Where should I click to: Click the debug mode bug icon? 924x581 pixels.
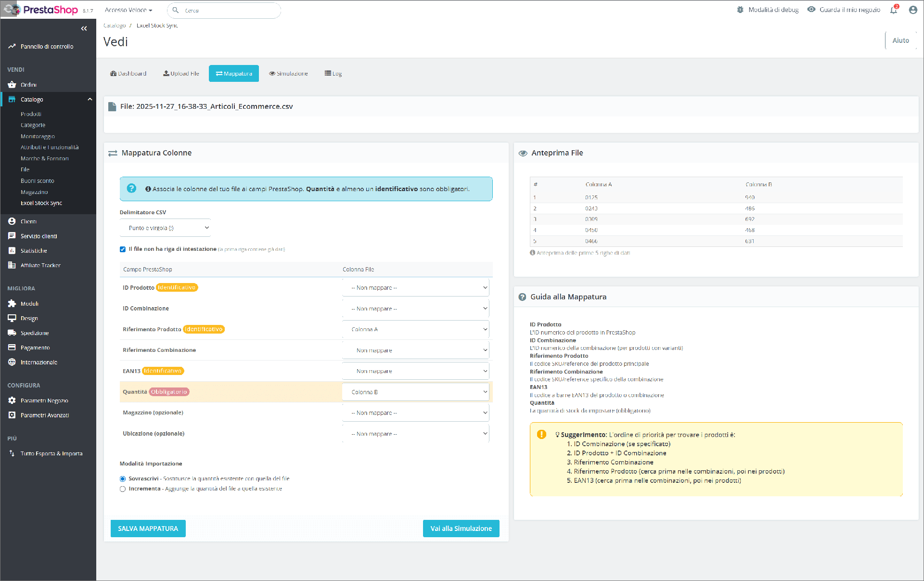[740, 10]
